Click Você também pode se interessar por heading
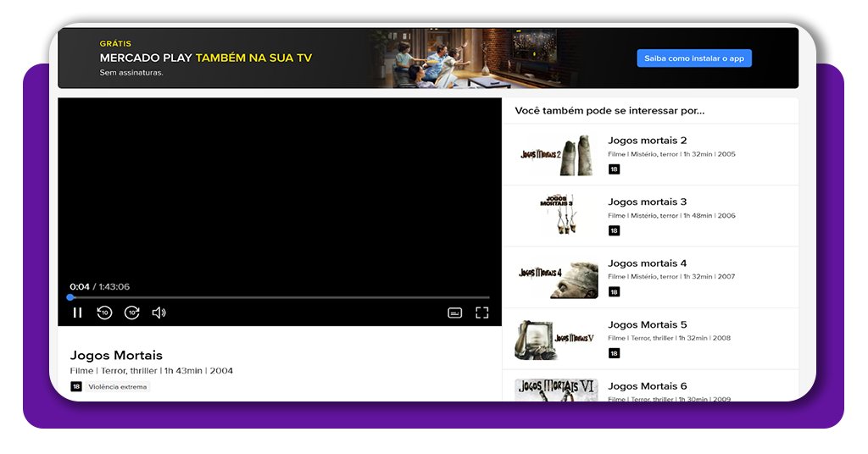The height and width of the screenshot is (454, 868). (609, 111)
